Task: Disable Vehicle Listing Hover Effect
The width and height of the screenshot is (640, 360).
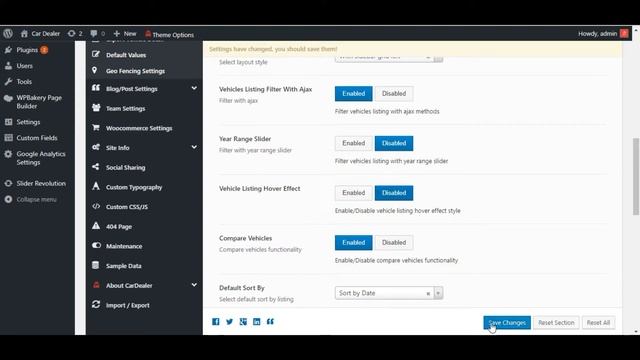Action: coord(394,193)
